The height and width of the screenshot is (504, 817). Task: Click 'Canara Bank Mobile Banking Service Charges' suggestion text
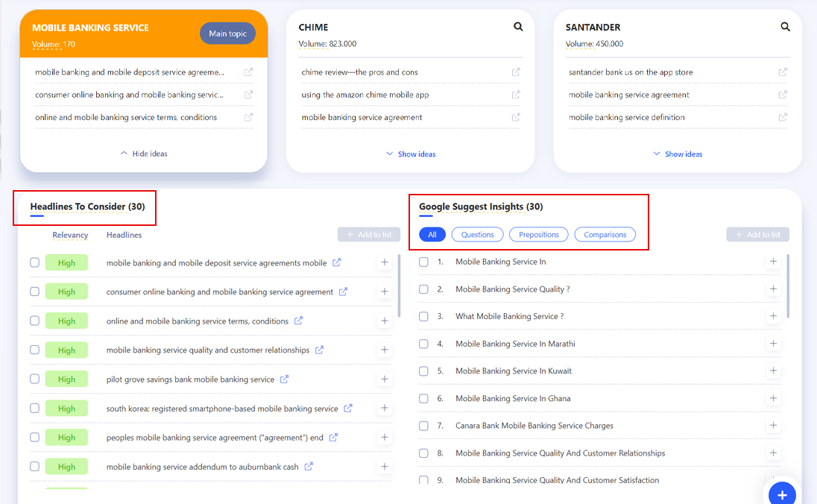534,425
